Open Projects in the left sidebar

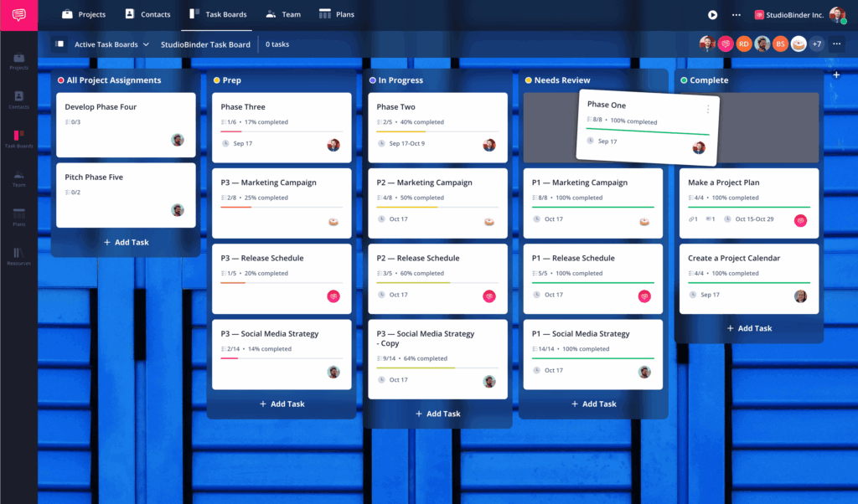pos(18,61)
